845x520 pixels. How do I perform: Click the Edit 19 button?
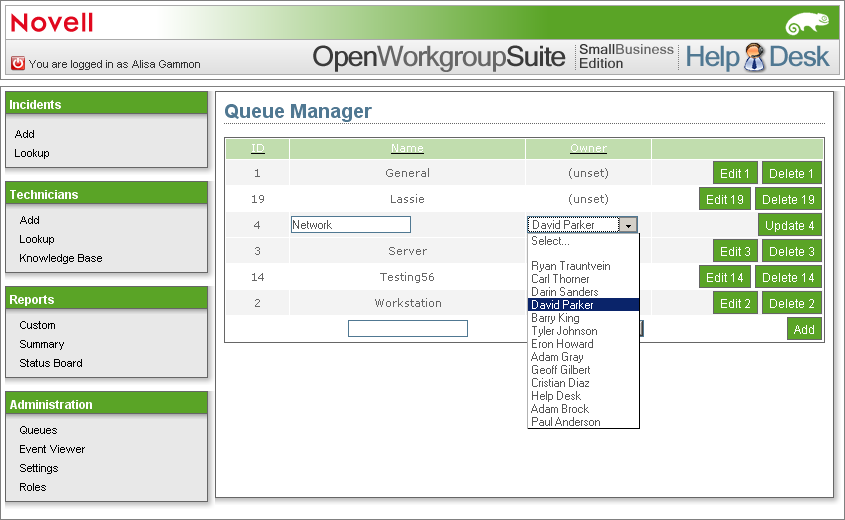(724, 199)
